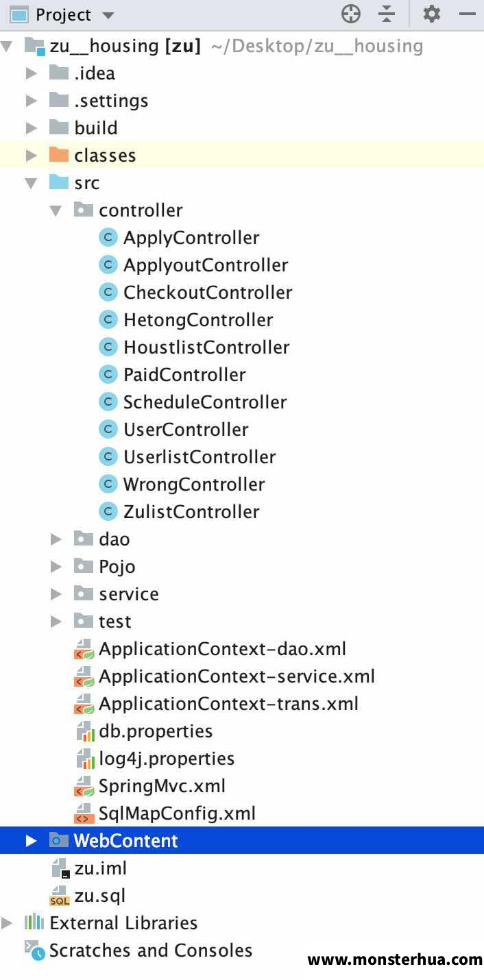The width and height of the screenshot is (484, 980).
Task: Select the log4j.properties file
Action: 167,758
